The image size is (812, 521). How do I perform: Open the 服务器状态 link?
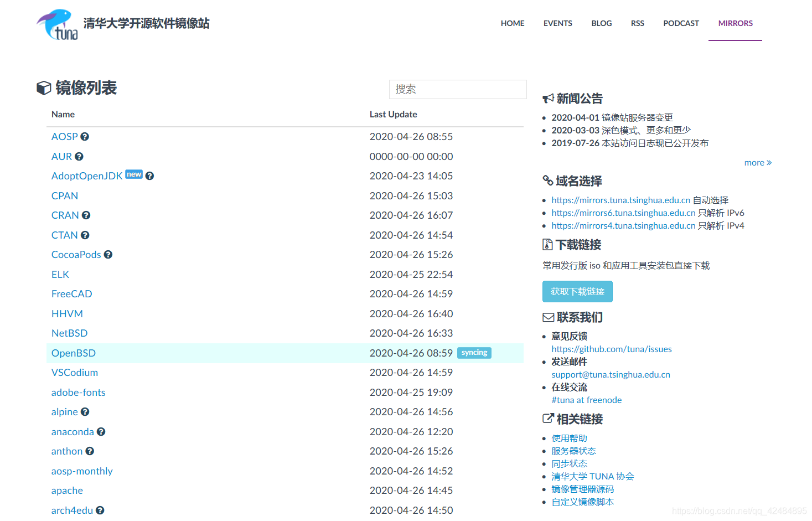click(x=574, y=451)
